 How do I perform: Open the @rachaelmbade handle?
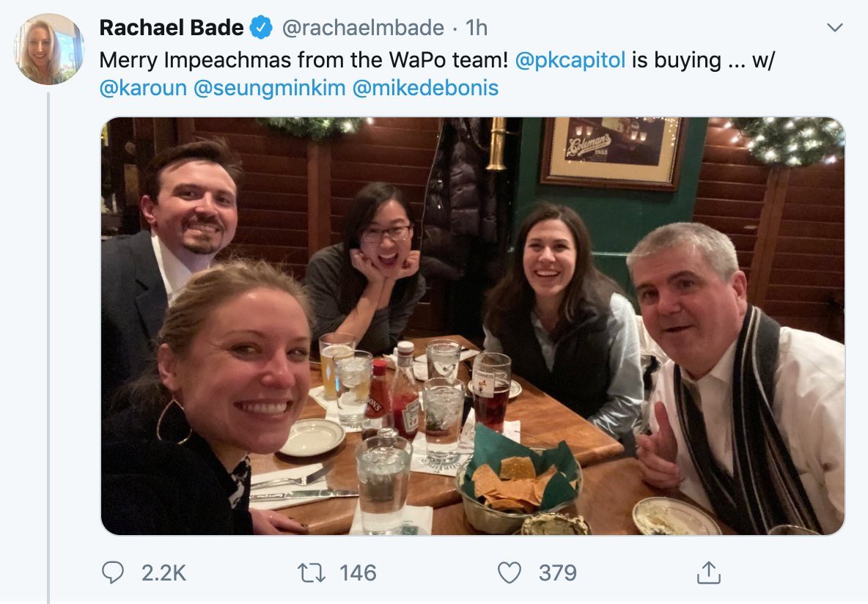click(363, 28)
